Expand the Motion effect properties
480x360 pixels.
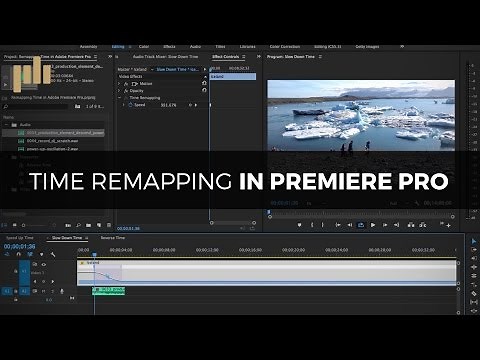pos(119,84)
